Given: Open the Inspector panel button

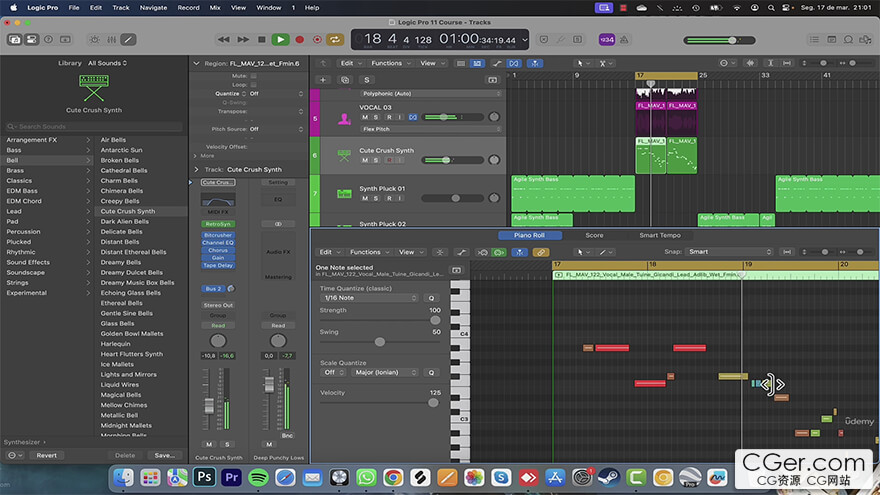Looking at the screenshot, I should 31,39.
